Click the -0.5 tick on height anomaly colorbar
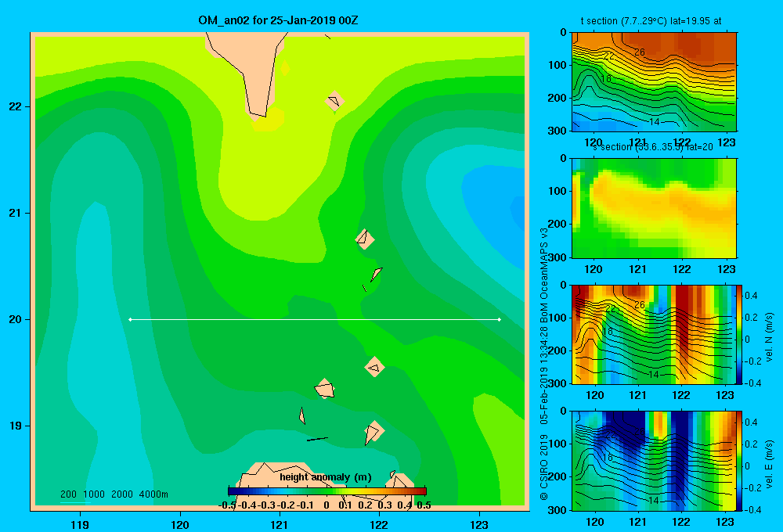This screenshot has width=783, height=532. point(227,505)
